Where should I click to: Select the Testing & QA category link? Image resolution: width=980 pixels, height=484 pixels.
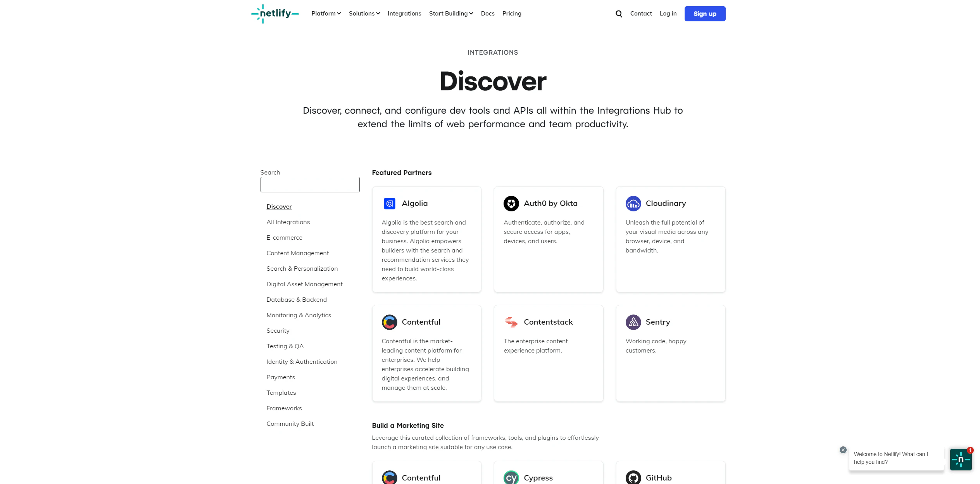click(x=285, y=346)
